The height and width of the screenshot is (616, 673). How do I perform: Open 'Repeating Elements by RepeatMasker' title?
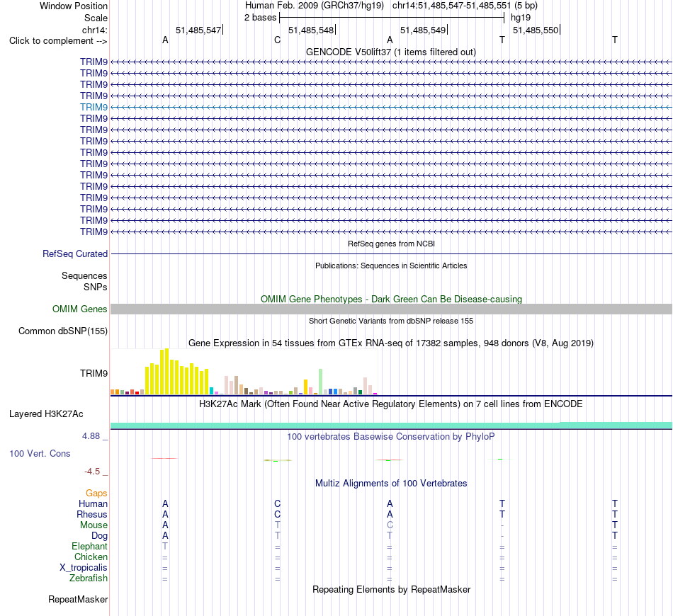(392, 589)
